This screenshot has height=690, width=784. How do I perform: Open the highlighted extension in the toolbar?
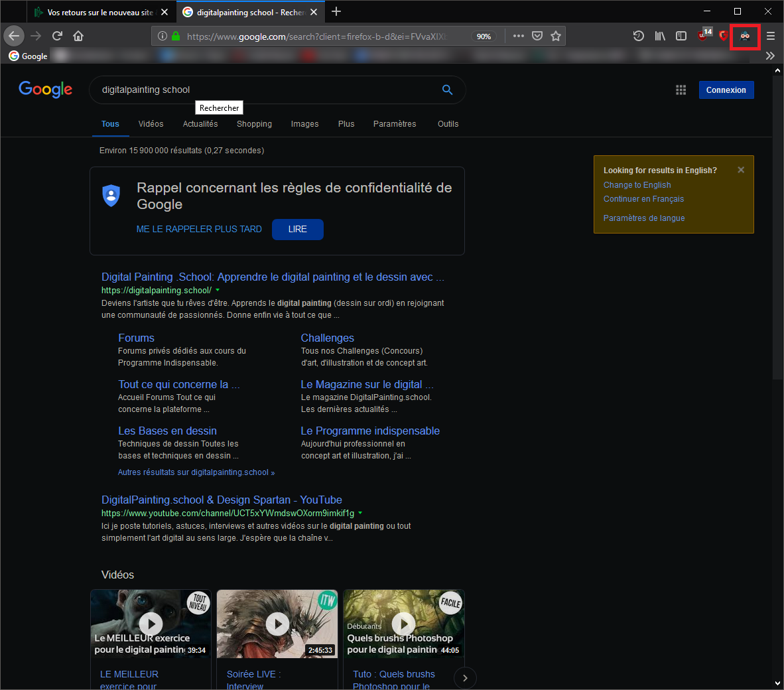[x=745, y=36]
